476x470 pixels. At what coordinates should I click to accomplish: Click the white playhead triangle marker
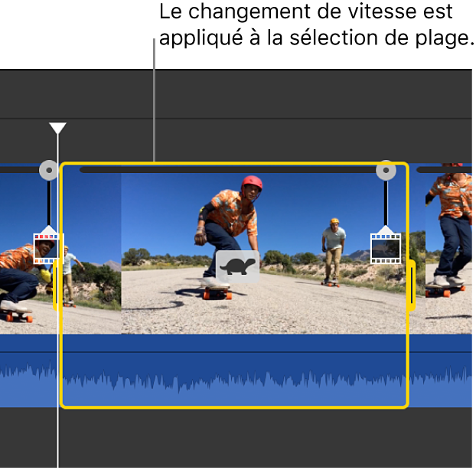pos(57,128)
